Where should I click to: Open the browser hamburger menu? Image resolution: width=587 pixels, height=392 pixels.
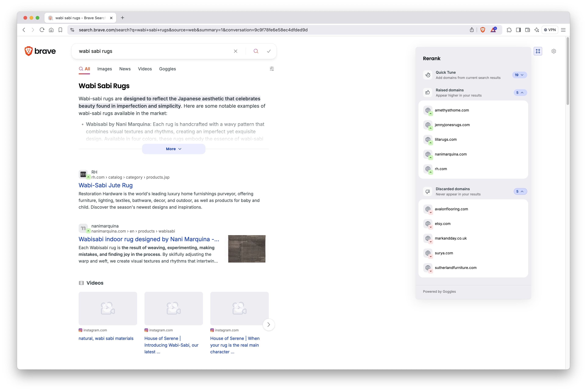click(563, 30)
